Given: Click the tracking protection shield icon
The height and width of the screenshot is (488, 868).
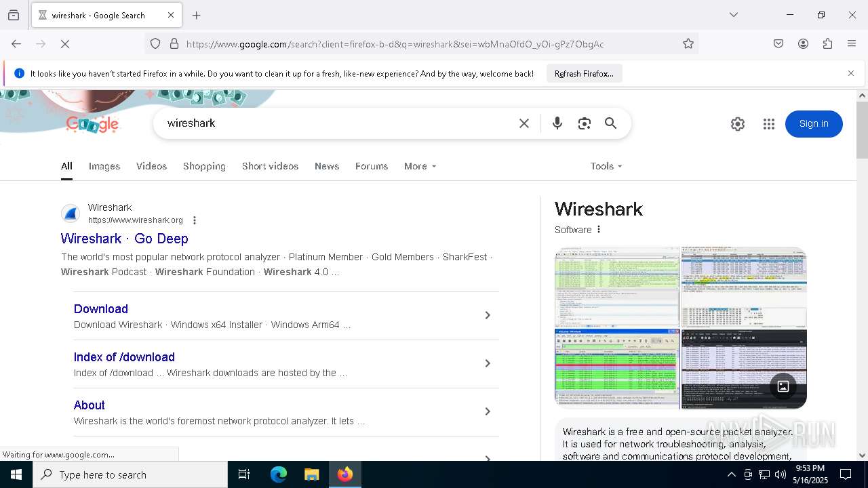Looking at the screenshot, I should 155,44.
